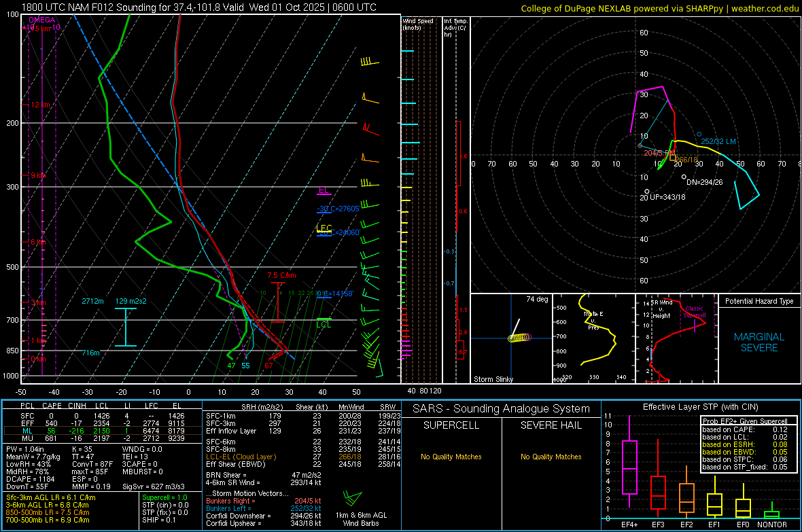
Task: Click the 'SARS - Sounding Analogue System' heading
Action: pyautogui.click(x=501, y=409)
